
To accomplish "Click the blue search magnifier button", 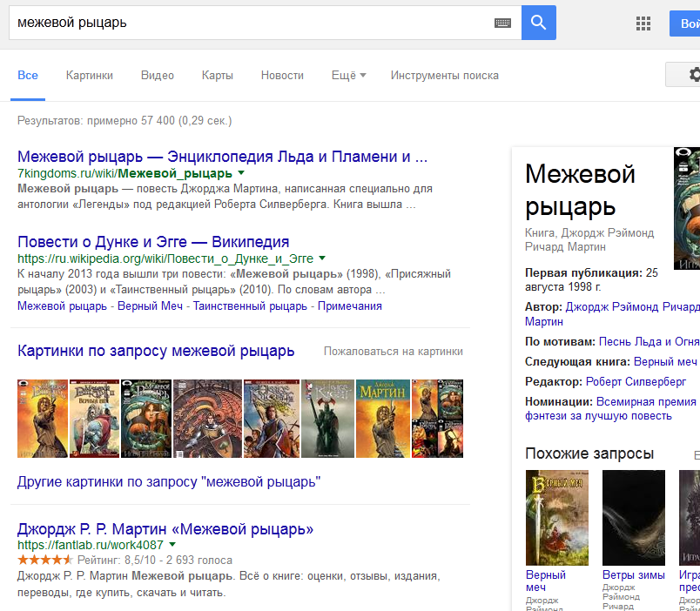I will (538, 23).
